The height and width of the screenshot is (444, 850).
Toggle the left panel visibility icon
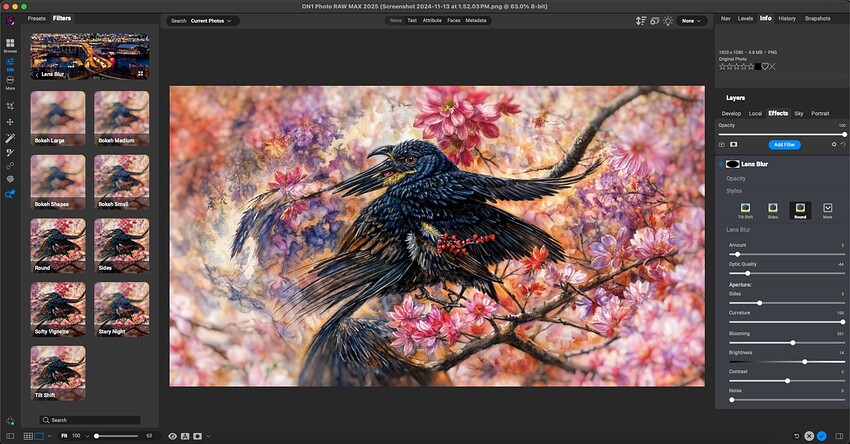[10, 436]
